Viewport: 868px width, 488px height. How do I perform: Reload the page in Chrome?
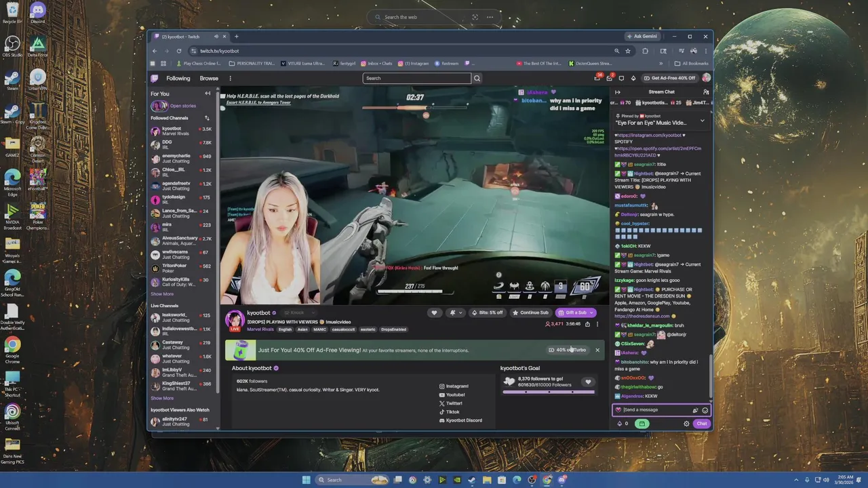click(179, 51)
